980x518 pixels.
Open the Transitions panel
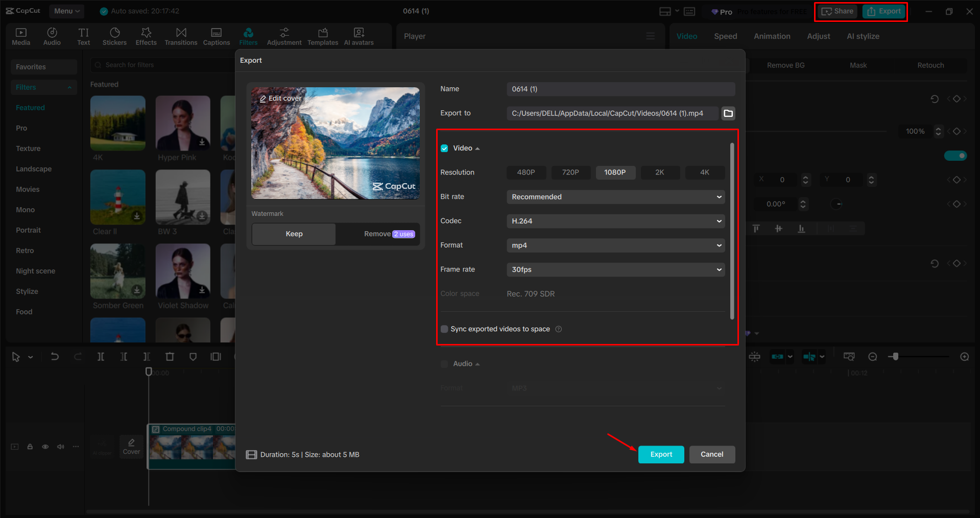[x=181, y=36]
